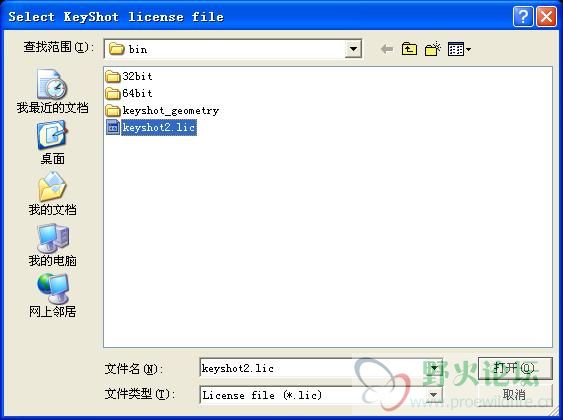Expand the License file type dropdown

tap(434, 395)
